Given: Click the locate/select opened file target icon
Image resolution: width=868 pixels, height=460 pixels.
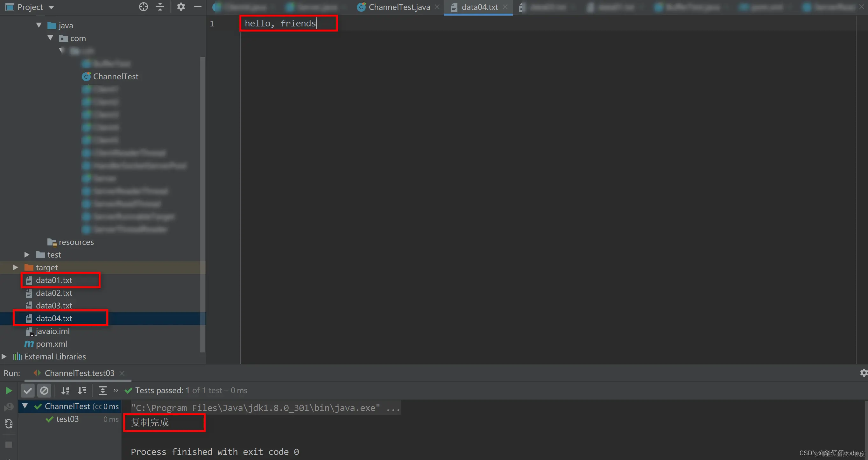Looking at the screenshot, I should pos(144,7).
